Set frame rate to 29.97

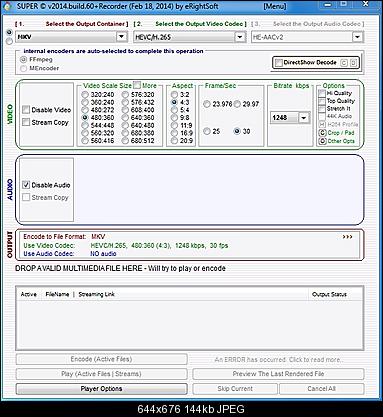237,104
